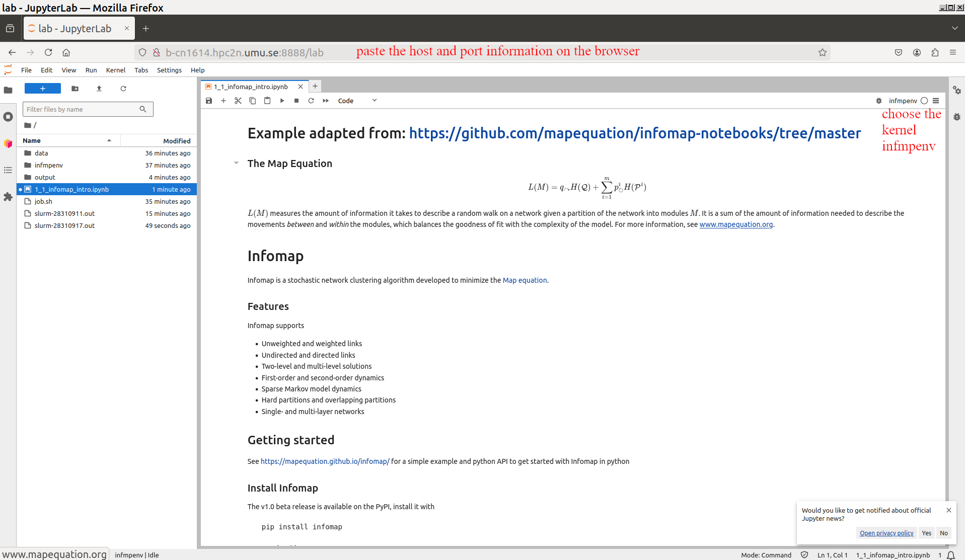
Task: Click the root folder breadcrumb icon
Action: (x=28, y=125)
